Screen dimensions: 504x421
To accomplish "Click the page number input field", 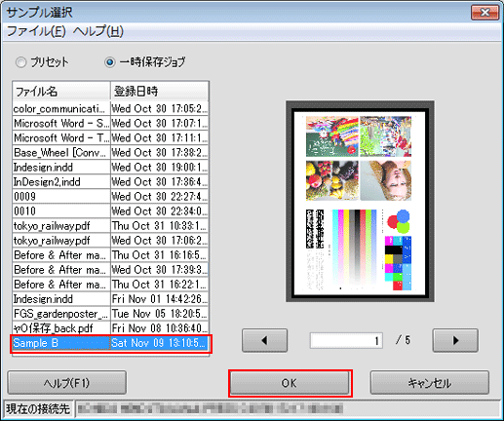I will [346, 340].
